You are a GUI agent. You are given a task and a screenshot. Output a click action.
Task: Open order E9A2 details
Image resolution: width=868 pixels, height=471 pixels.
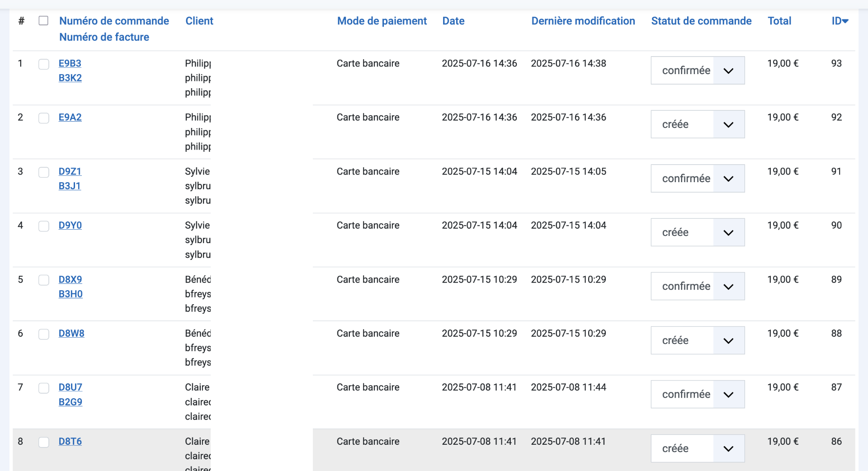coord(70,118)
